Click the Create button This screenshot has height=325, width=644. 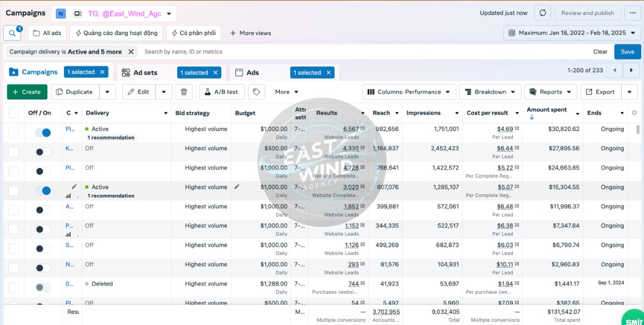pos(27,92)
